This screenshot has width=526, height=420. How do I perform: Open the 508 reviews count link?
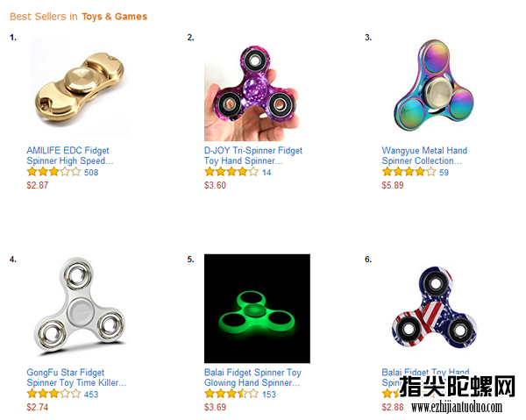(x=91, y=173)
